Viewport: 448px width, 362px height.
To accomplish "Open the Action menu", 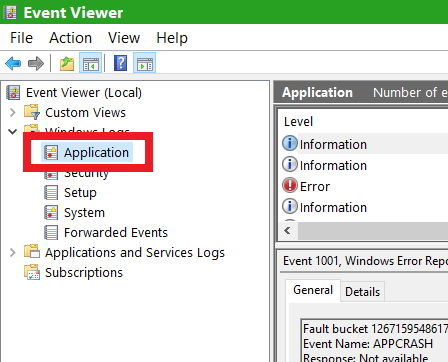I will click(x=70, y=38).
